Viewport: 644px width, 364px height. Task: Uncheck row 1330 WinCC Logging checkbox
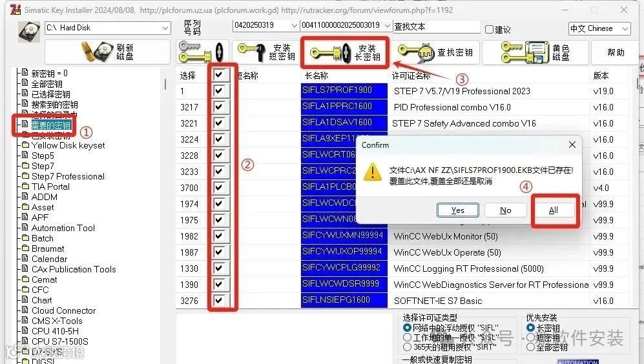point(218,268)
